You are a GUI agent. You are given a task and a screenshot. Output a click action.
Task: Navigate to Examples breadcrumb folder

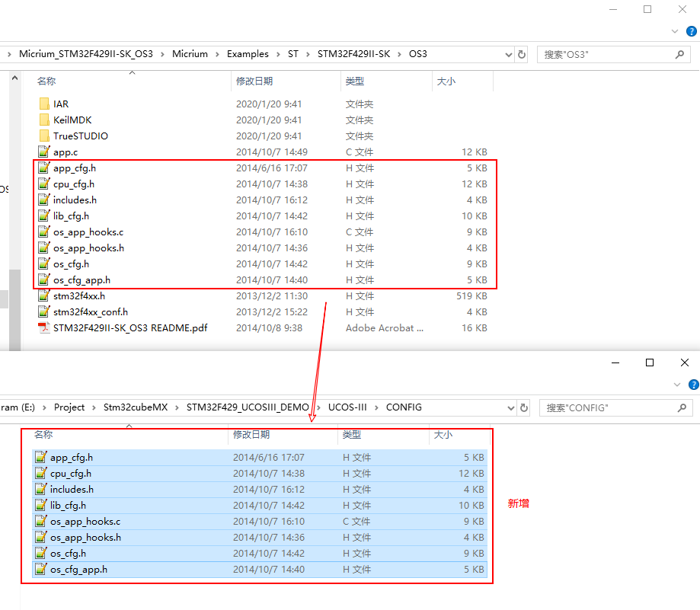pyautogui.click(x=248, y=54)
